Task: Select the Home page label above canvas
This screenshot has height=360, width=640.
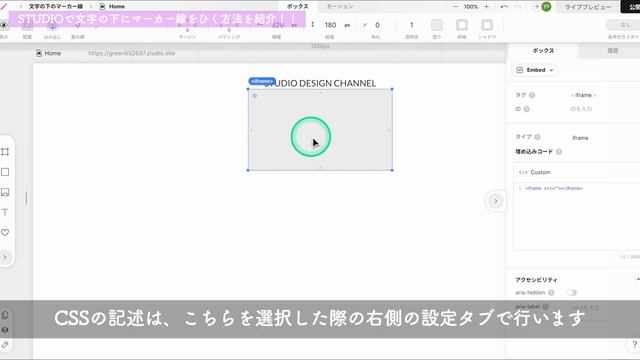Action: click(49, 53)
